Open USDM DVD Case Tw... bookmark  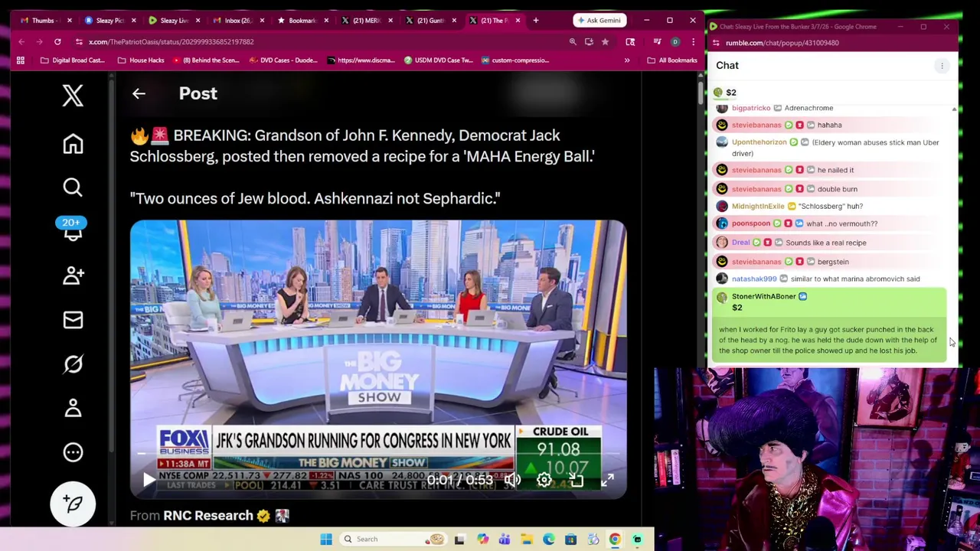click(439, 60)
